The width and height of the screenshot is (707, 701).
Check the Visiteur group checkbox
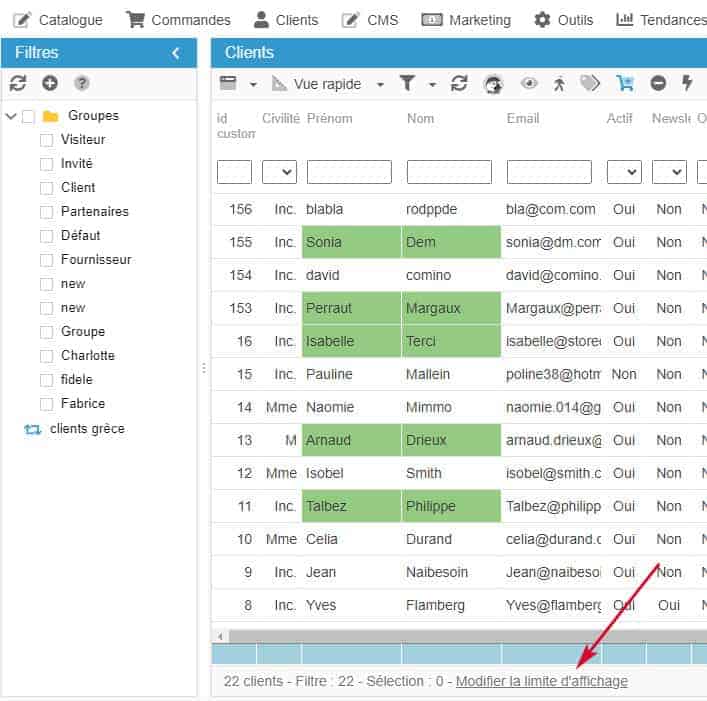(46, 140)
